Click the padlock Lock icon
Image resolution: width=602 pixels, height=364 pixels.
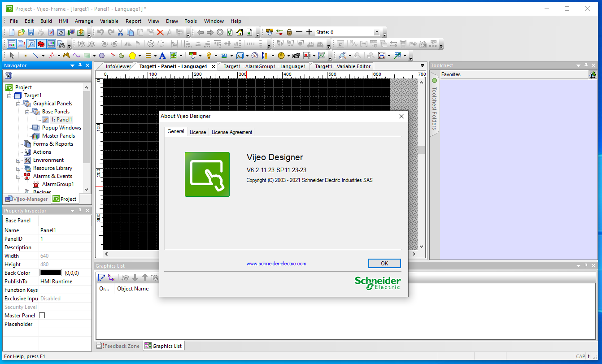click(x=289, y=32)
